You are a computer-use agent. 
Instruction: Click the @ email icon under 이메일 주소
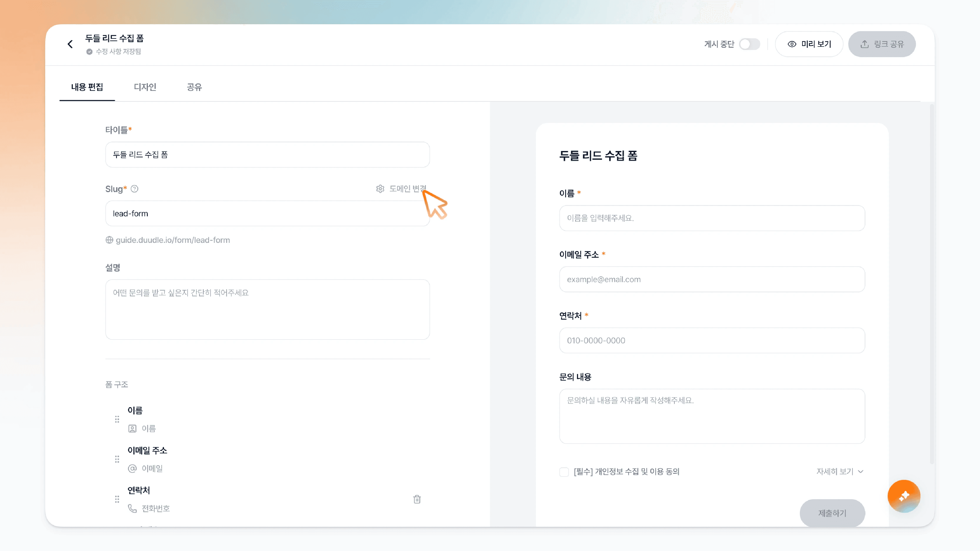point(132,469)
